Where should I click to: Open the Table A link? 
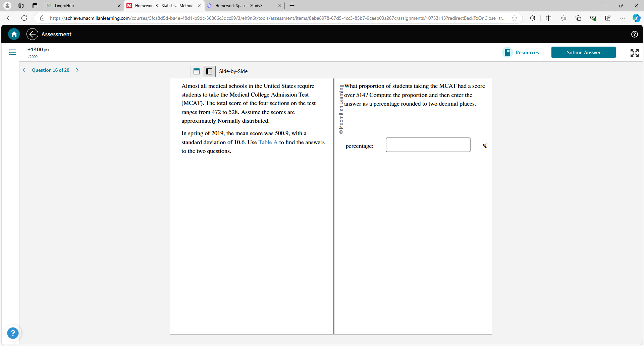[268, 142]
